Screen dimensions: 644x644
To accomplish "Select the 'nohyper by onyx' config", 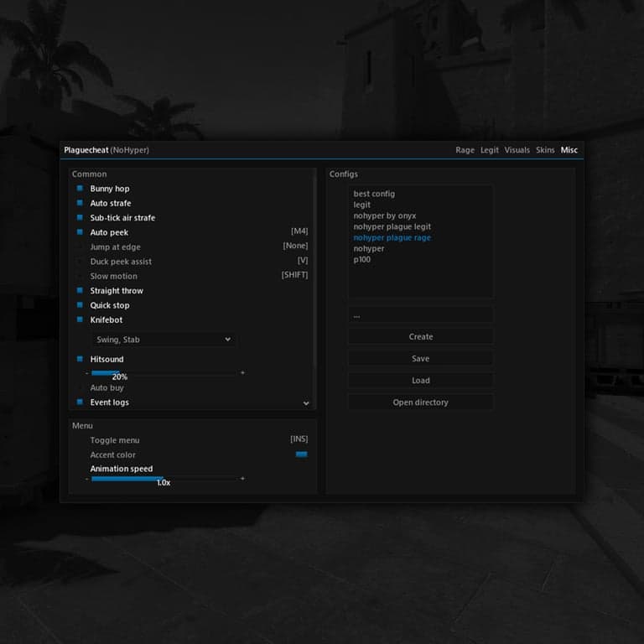I will point(384,216).
